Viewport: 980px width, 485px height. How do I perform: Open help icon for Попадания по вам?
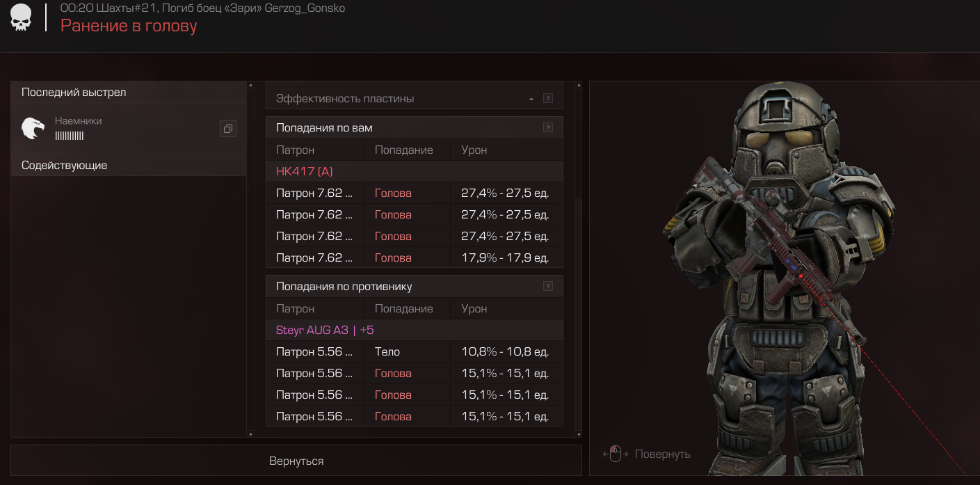pyautogui.click(x=548, y=128)
